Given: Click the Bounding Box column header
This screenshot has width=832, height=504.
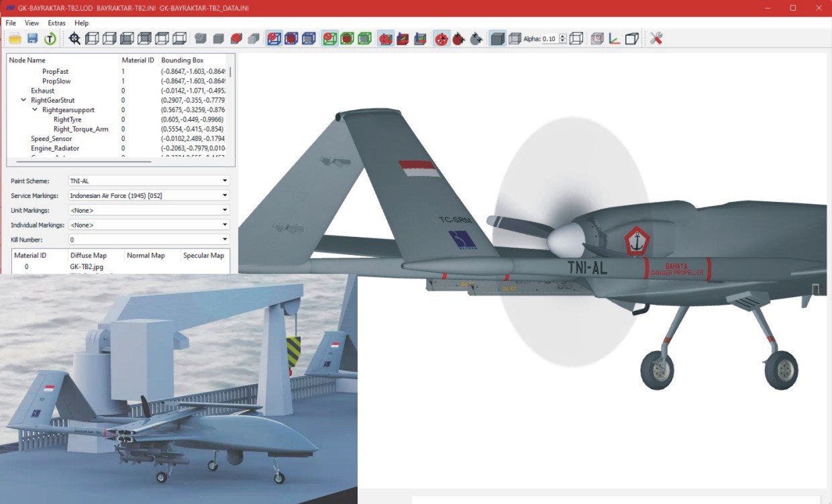Looking at the screenshot, I should click(x=183, y=60).
